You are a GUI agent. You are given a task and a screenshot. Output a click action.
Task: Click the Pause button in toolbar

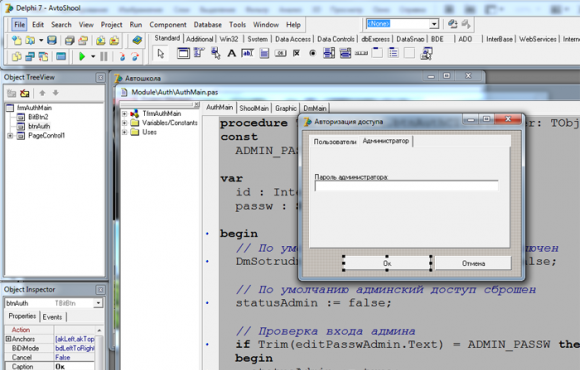(104, 57)
